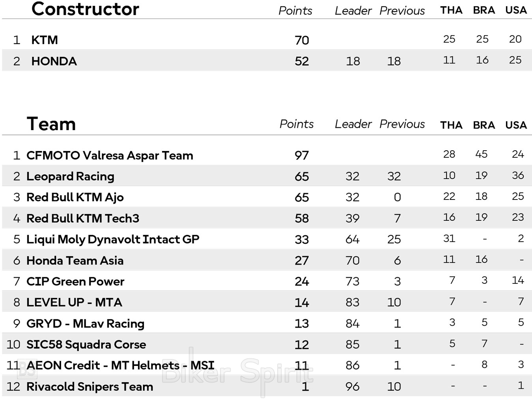
Task: Click the USA header in Team table
Action: point(516,125)
